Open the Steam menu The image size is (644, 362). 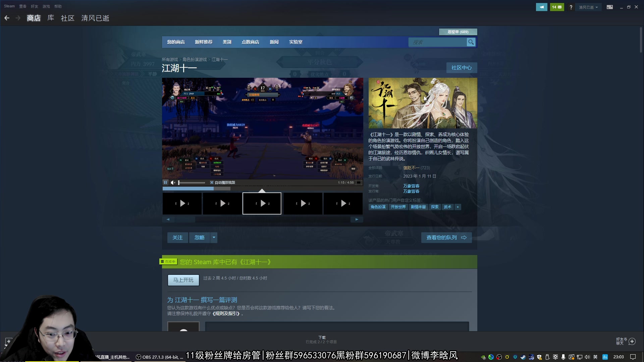9,6
